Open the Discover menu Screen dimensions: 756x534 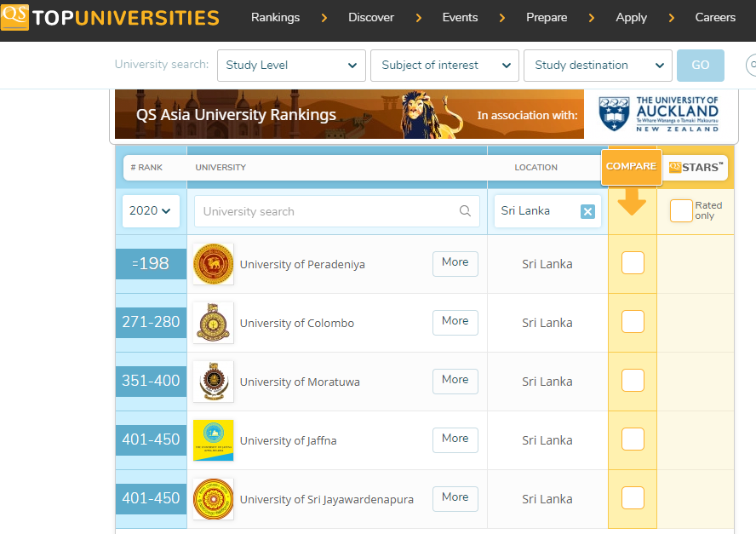pos(371,17)
